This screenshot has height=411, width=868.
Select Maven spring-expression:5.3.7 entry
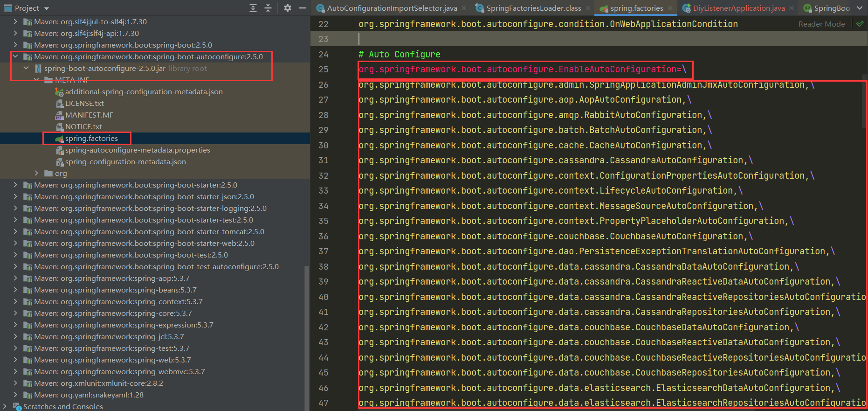tap(124, 325)
